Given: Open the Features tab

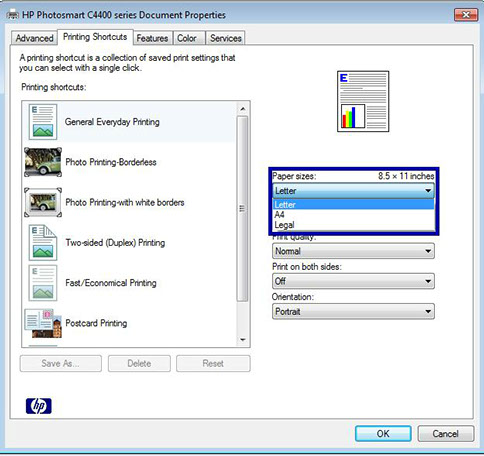Looking at the screenshot, I should pos(152,38).
